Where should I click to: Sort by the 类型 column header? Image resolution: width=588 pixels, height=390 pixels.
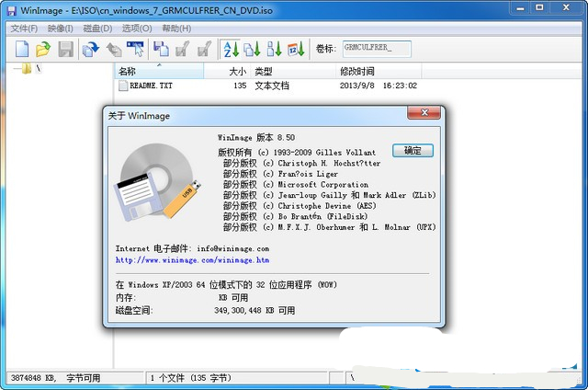293,71
